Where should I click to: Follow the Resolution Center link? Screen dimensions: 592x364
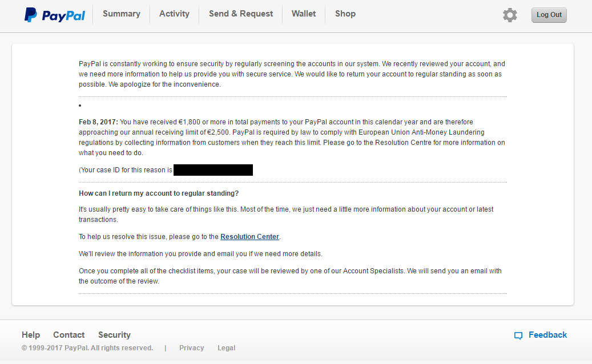click(249, 237)
